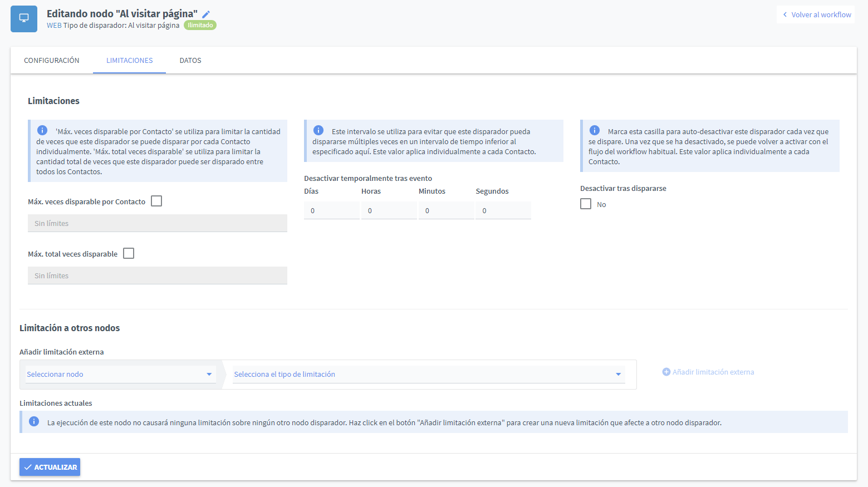Image resolution: width=868 pixels, height=487 pixels.
Task: Click the back chevron near Volver al workflow
Action: (x=785, y=15)
